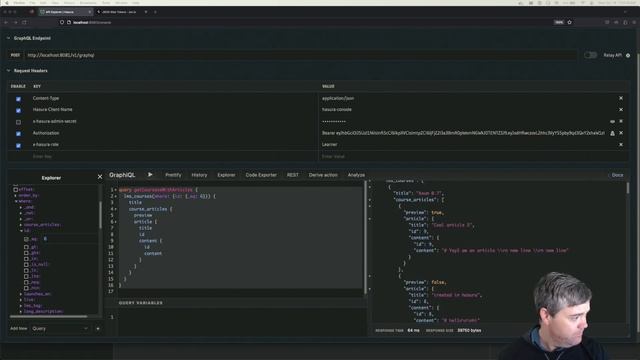
Task: Switch to the second browser tab
Action: coord(119,12)
